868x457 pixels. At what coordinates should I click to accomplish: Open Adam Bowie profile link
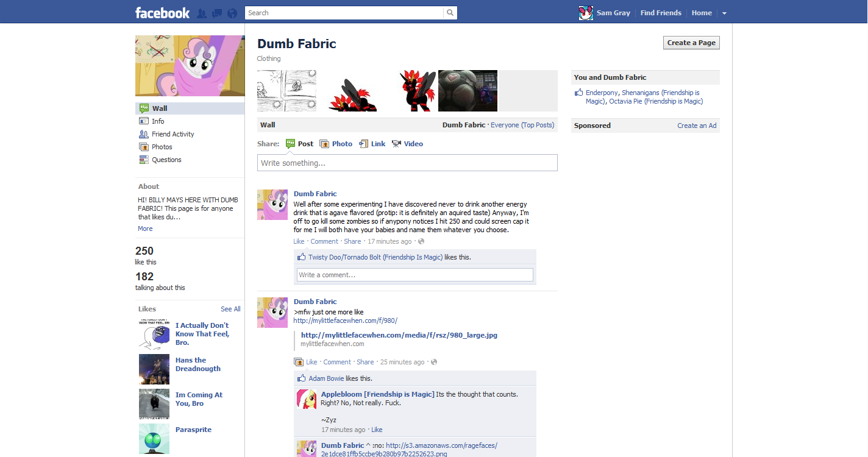(326, 378)
